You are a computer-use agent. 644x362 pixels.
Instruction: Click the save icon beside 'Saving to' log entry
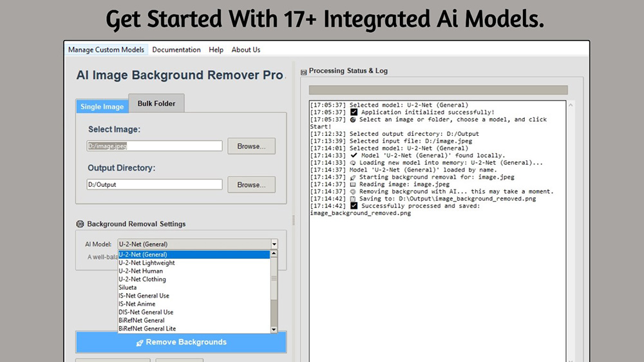click(x=354, y=199)
